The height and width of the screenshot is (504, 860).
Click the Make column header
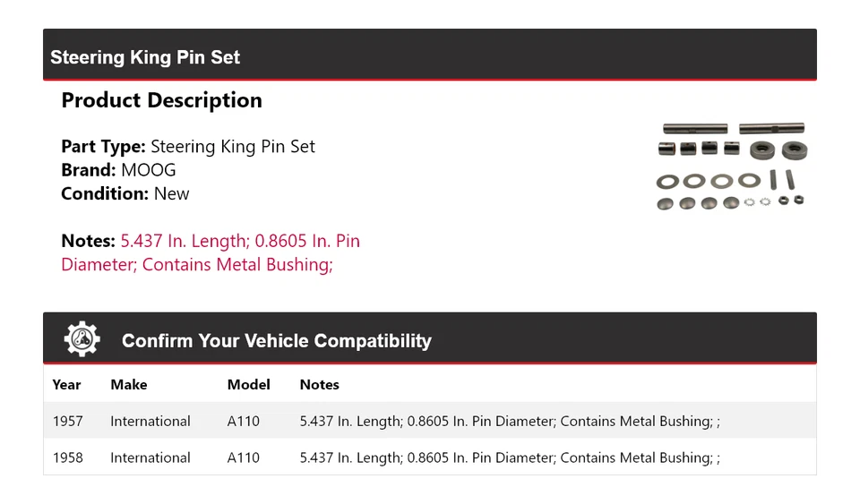(129, 385)
